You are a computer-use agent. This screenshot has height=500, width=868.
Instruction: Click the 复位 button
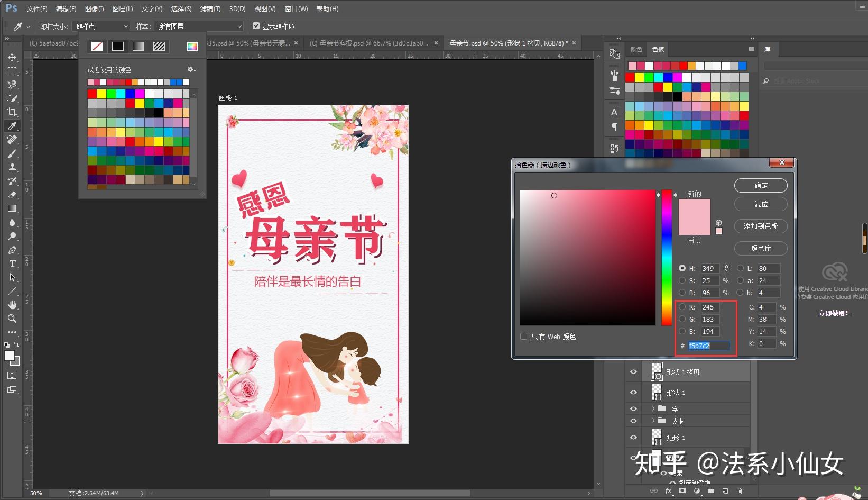(x=761, y=204)
